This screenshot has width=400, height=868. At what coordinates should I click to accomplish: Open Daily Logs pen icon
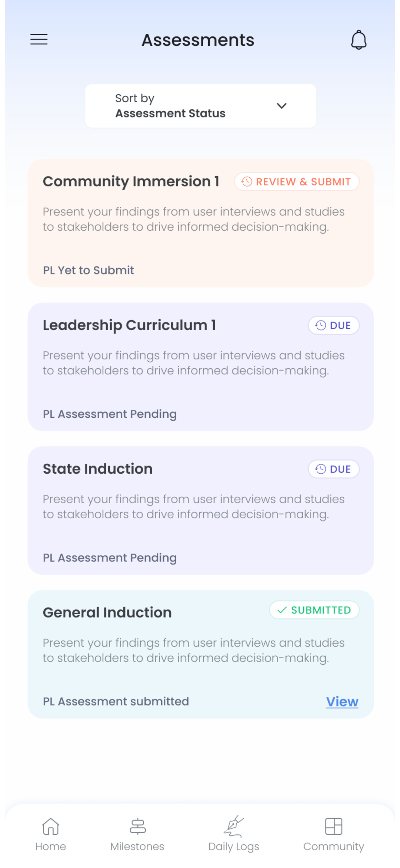coord(233,826)
